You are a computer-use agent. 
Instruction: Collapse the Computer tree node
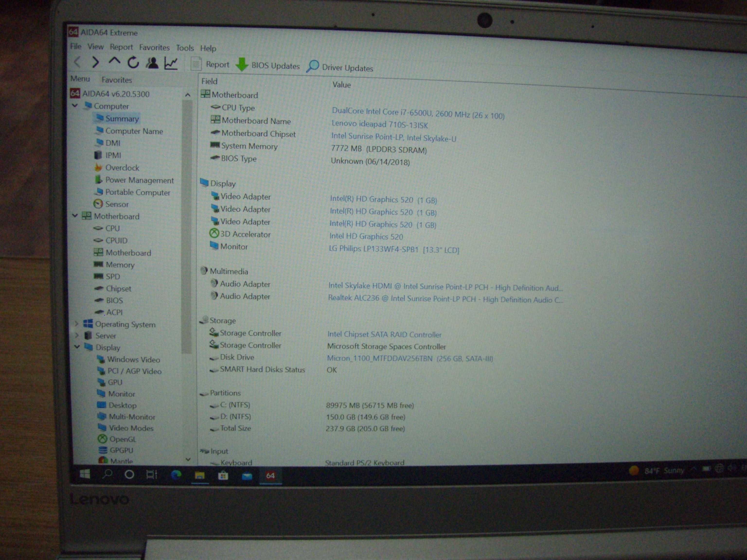(75, 106)
